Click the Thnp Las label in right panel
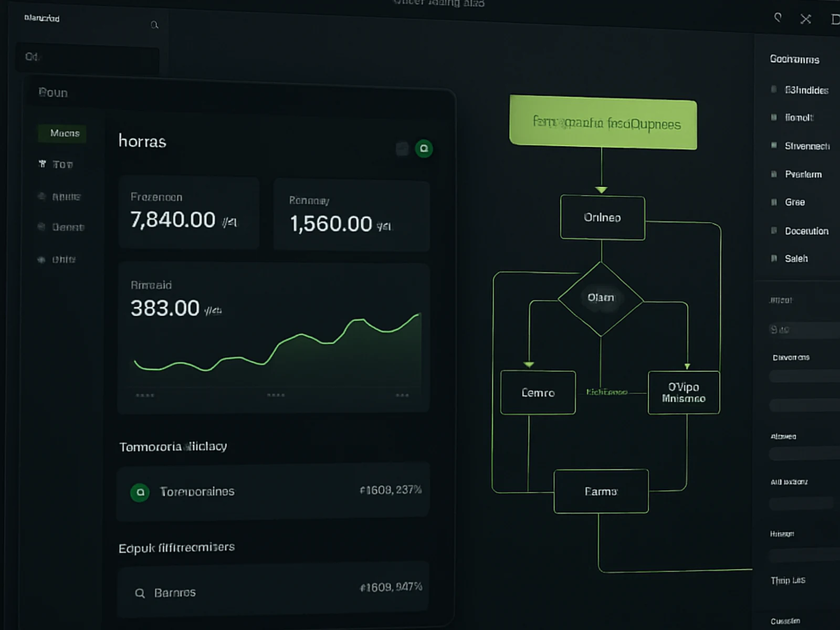 pos(787,580)
